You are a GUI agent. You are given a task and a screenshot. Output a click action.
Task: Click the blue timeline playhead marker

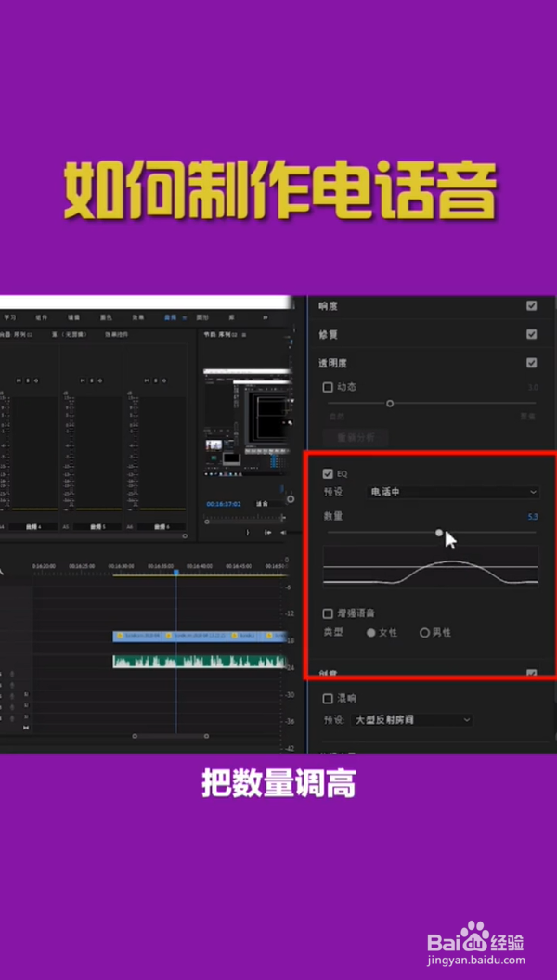[x=176, y=572]
